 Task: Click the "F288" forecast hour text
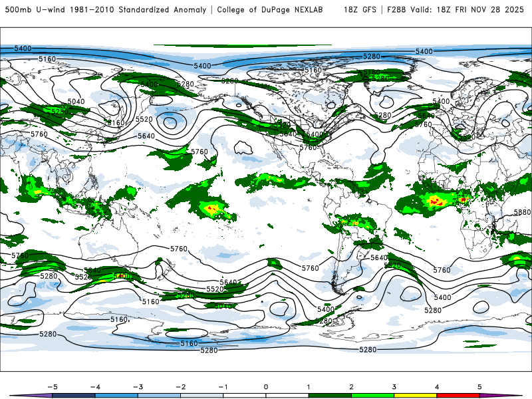[x=396, y=10]
